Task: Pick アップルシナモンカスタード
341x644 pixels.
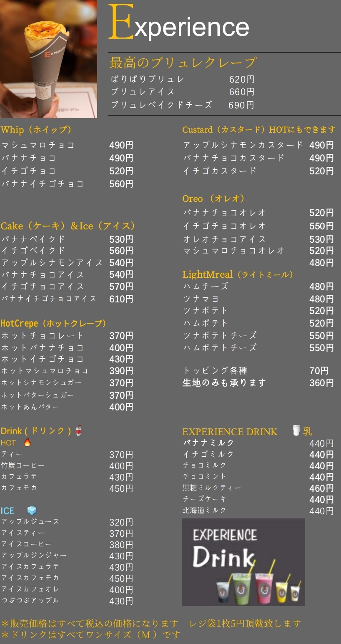Action: pos(243,145)
